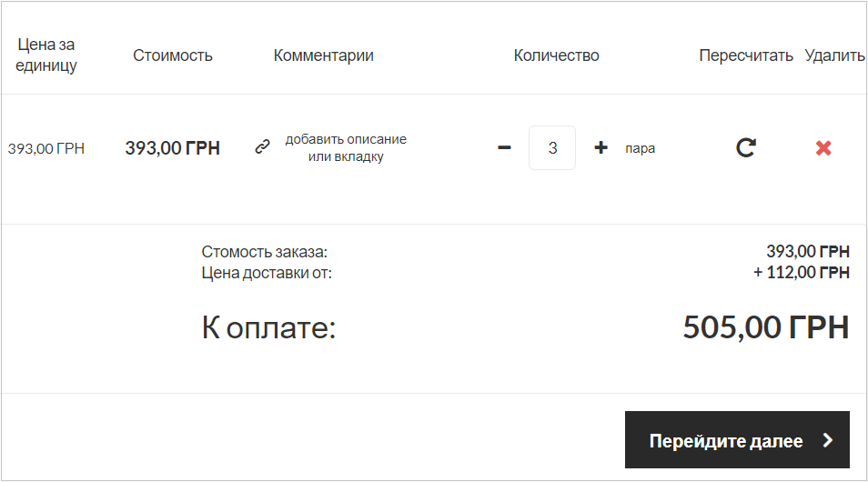The height and width of the screenshot is (482, 868).
Task: Select the Цена за единицу column header
Action: pos(45,55)
